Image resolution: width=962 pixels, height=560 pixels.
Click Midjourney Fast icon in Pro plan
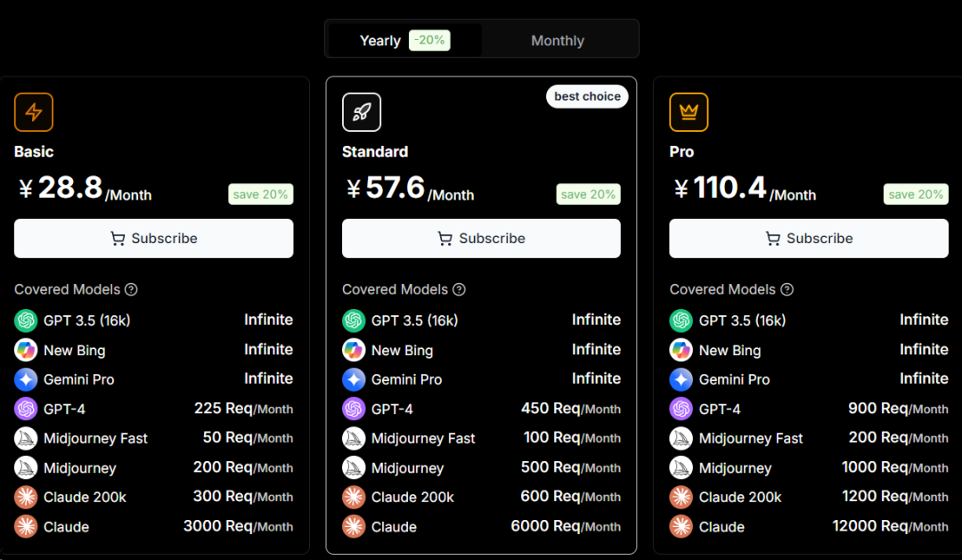(681, 439)
